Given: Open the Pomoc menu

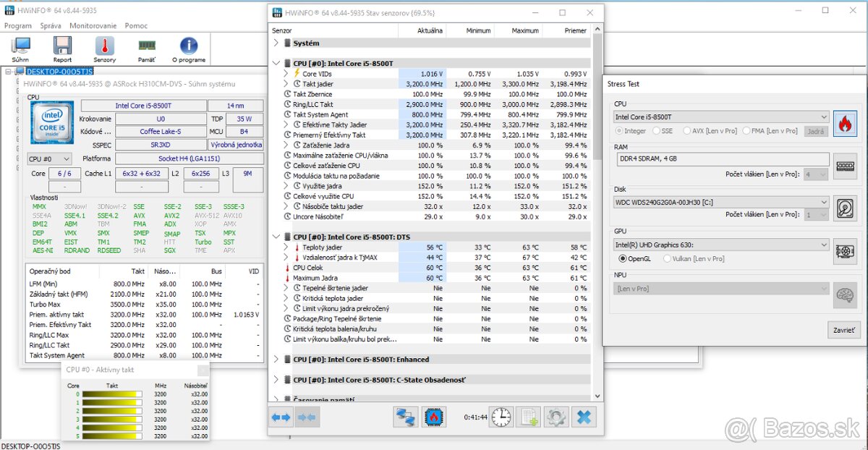Looking at the screenshot, I should click(136, 25).
